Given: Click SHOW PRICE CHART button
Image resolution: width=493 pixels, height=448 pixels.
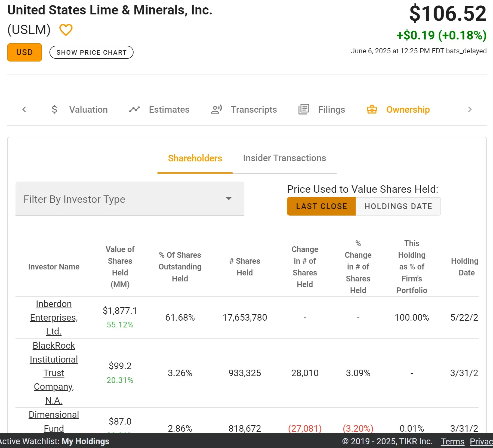Looking at the screenshot, I should tap(91, 52).
